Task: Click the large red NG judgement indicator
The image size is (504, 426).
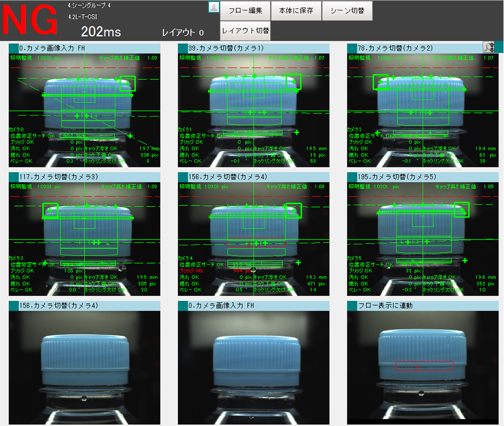Action: click(30, 21)
